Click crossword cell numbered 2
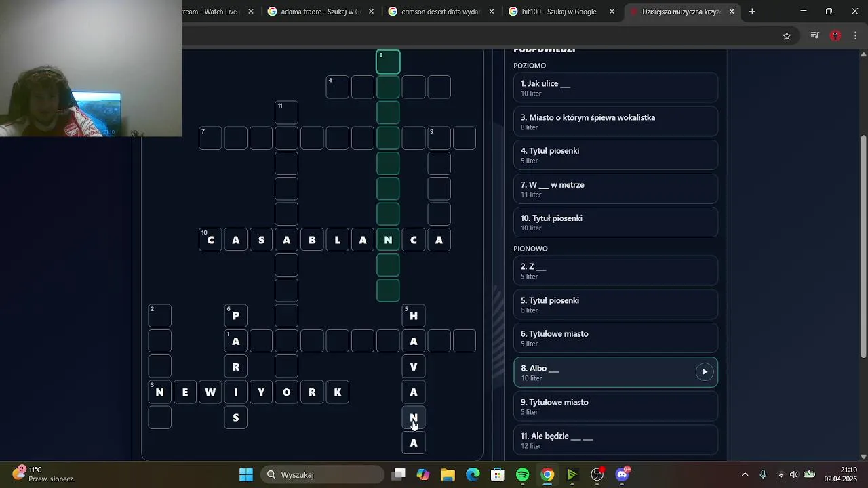Image resolution: width=868 pixels, height=488 pixels. coord(159,316)
